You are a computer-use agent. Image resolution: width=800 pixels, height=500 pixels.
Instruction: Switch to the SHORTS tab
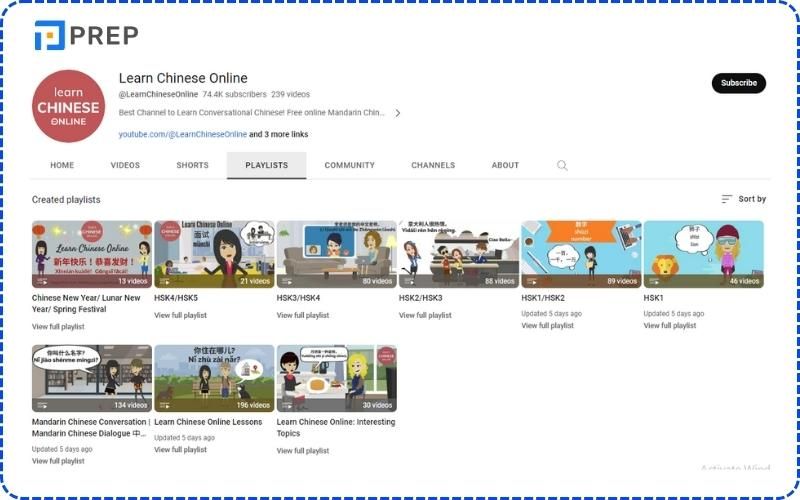(192, 165)
